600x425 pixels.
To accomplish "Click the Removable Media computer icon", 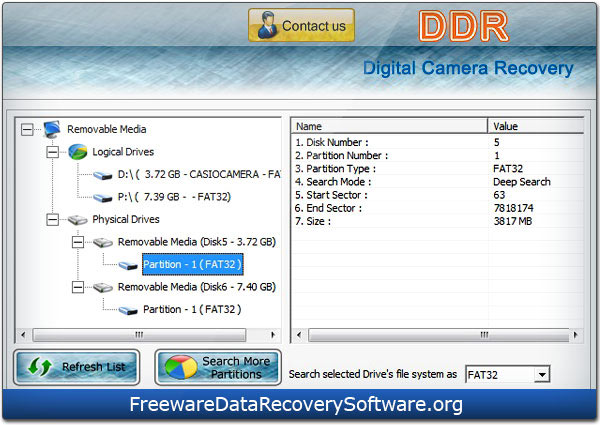I will pyautogui.click(x=52, y=129).
